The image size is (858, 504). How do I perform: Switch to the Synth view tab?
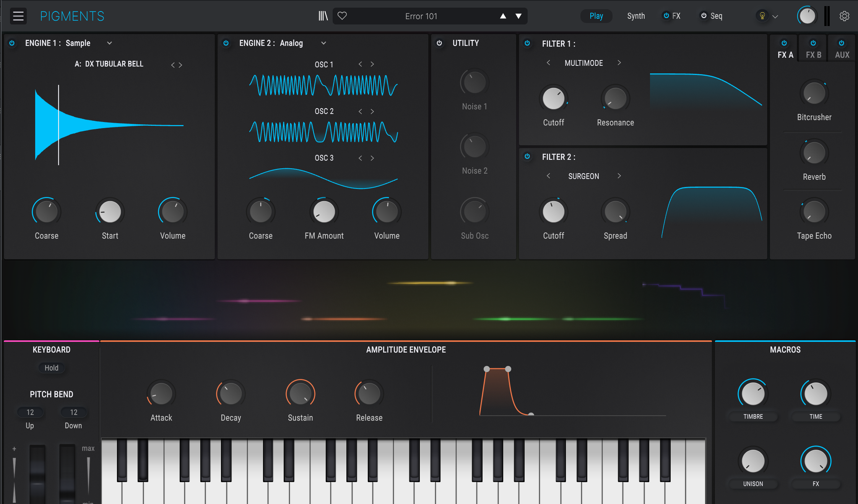point(636,16)
